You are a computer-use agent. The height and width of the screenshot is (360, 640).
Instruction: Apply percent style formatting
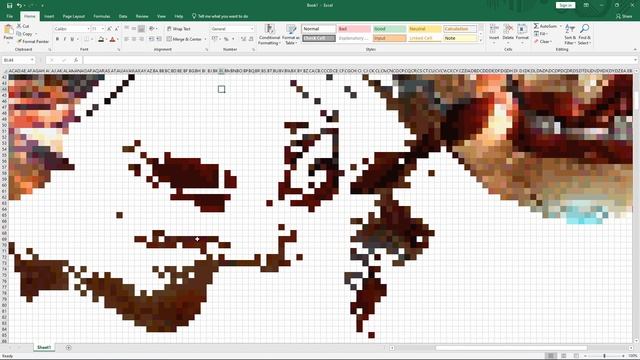[x=226, y=39]
